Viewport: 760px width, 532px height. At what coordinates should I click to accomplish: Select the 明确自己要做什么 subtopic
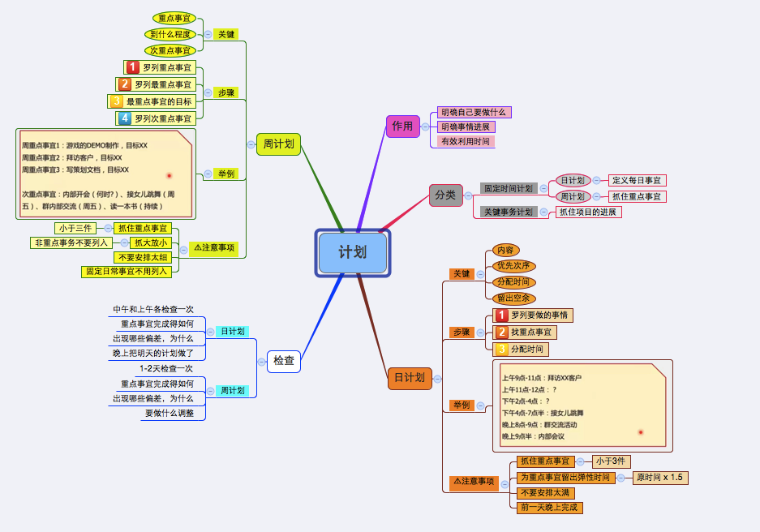click(474, 113)
